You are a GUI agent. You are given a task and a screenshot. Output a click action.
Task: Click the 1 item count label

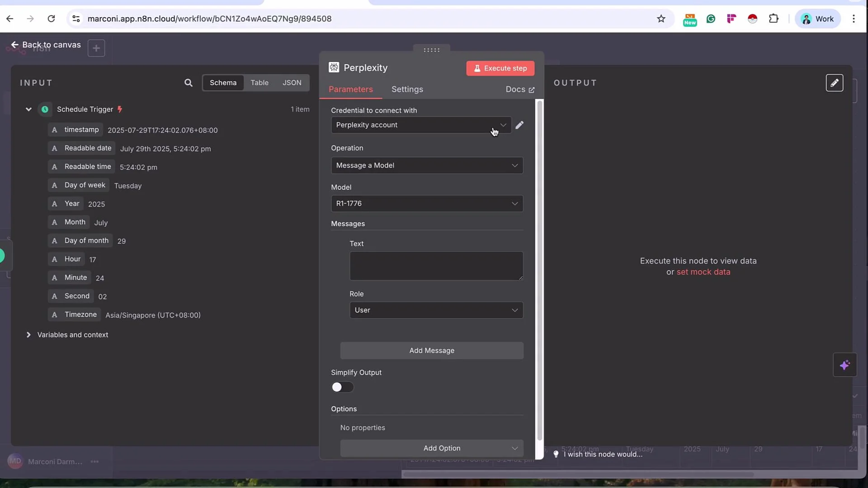300,109
